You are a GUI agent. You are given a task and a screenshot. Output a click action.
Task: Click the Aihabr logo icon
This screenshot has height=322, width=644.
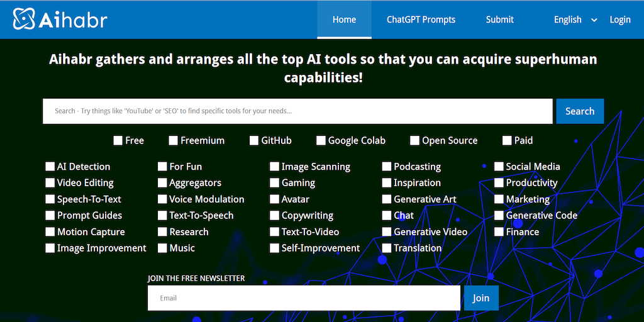tap(25, 19)
